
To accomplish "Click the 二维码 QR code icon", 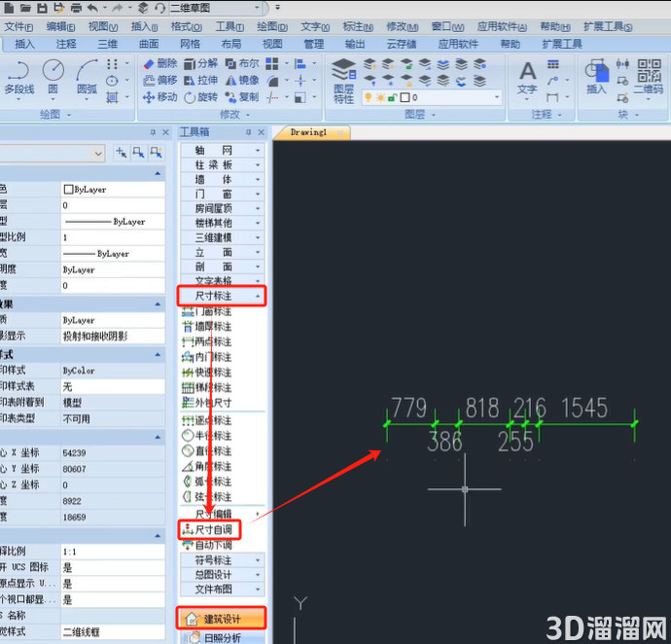I will point(649,77).
